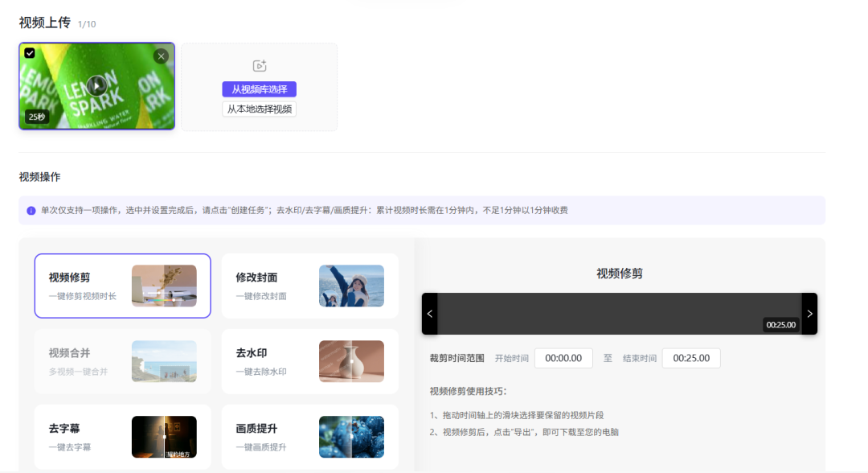Click the 开始时间 start time field

tap(563, 358)
